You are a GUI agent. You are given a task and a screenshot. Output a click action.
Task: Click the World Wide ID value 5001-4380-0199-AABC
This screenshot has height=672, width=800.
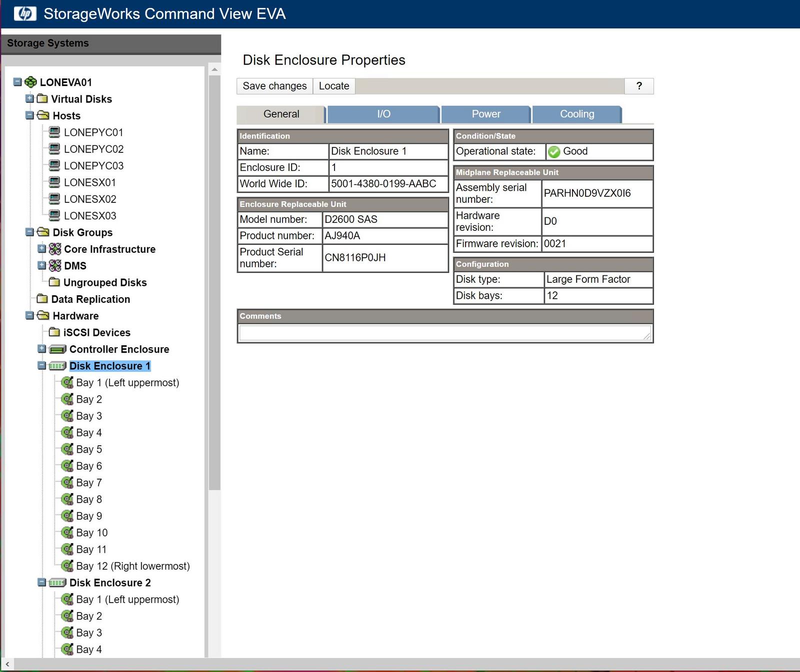click(x=383, y=184)
